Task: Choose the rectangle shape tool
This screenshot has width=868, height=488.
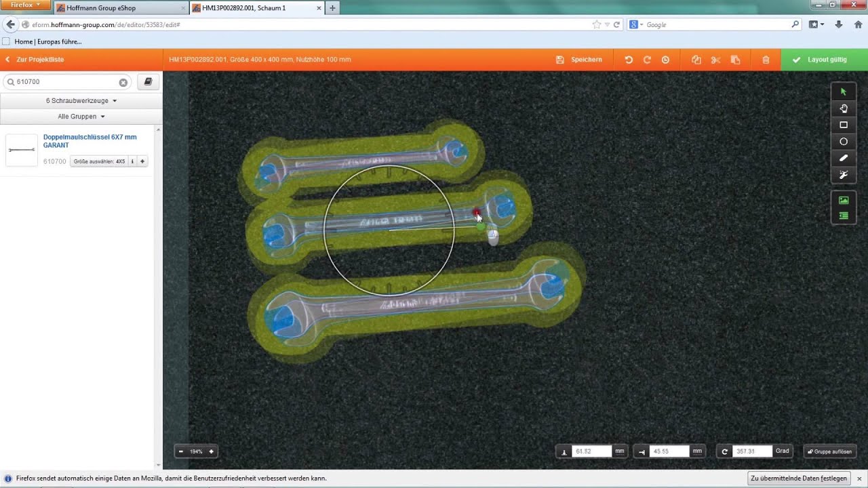Action: click(844, 125)
